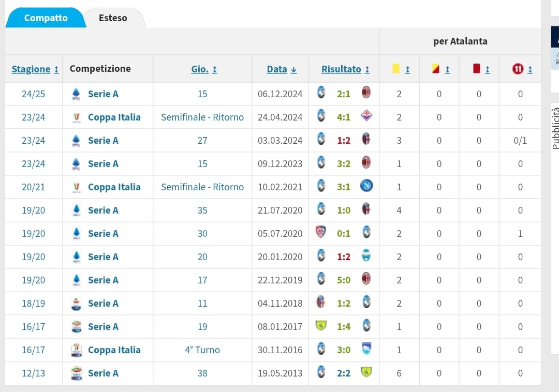Click the red card column icon
The width and height of the screenshot is (559, 392).
coord(477,69)
